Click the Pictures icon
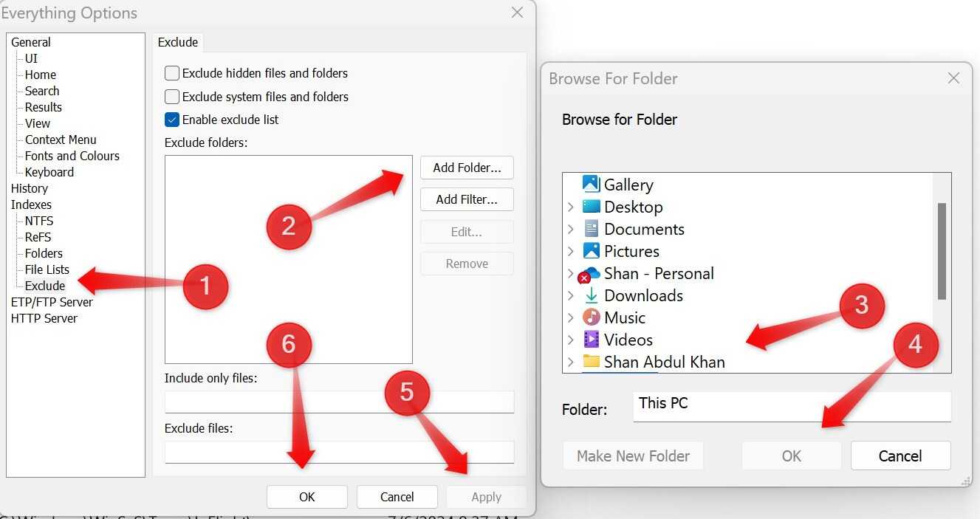 [592, 251]
